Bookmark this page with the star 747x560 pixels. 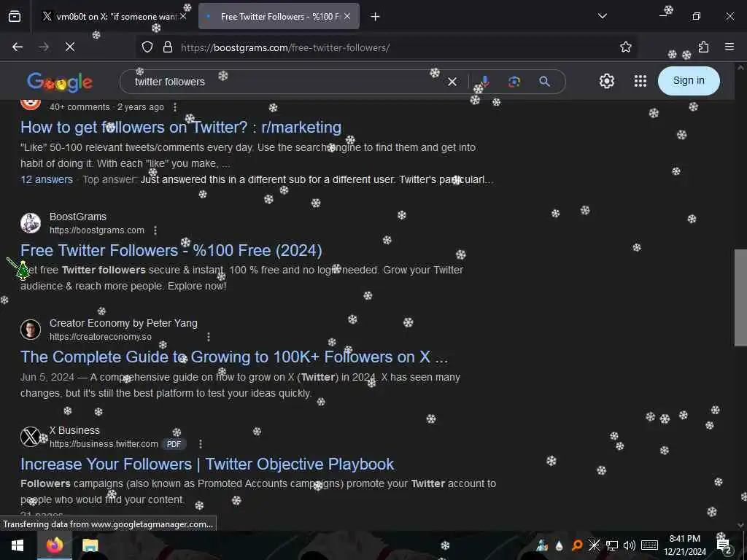625,47
